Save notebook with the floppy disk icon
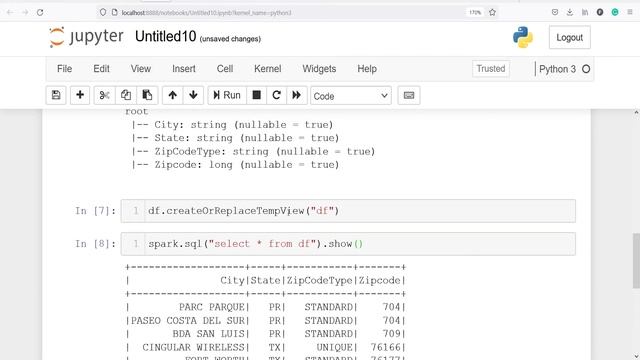Viewport: 640px width, 360px height. (56, 96)
